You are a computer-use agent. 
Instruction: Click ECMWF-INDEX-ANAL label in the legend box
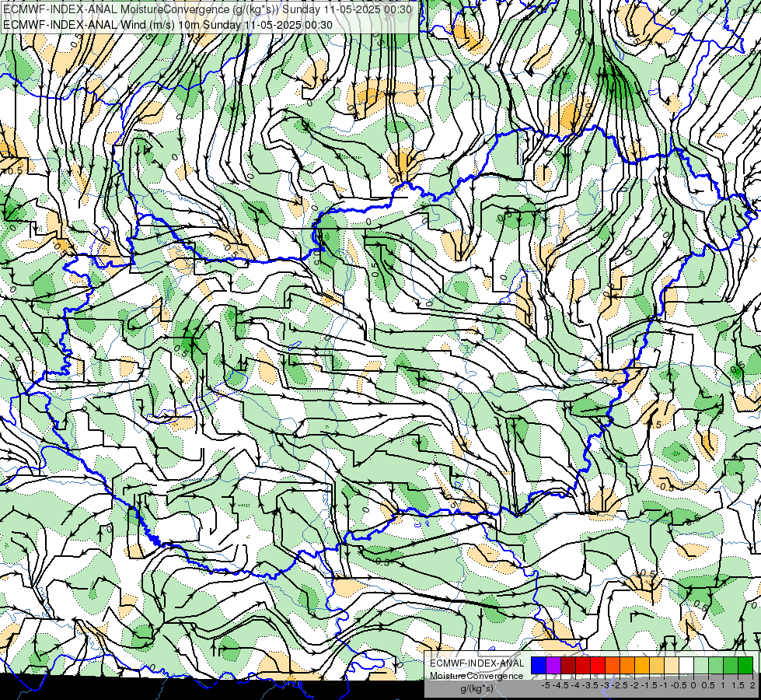click(477, 663)
